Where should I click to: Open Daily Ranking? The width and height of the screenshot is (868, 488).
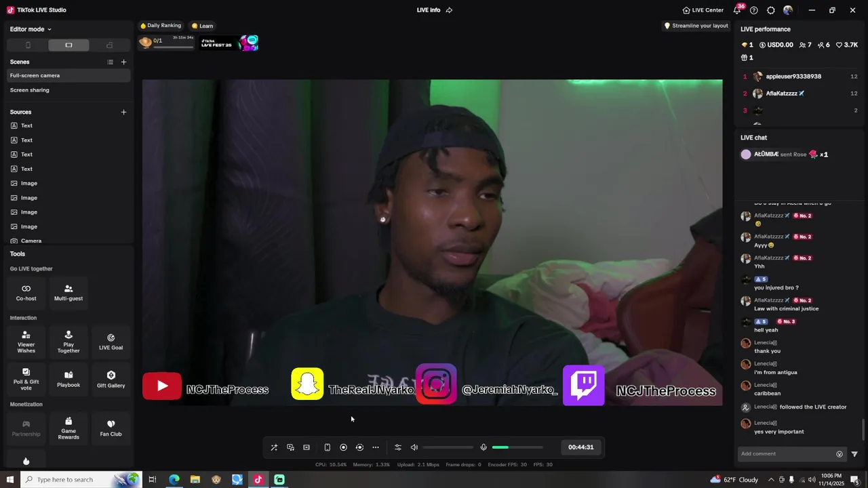(x=161, y=26)
